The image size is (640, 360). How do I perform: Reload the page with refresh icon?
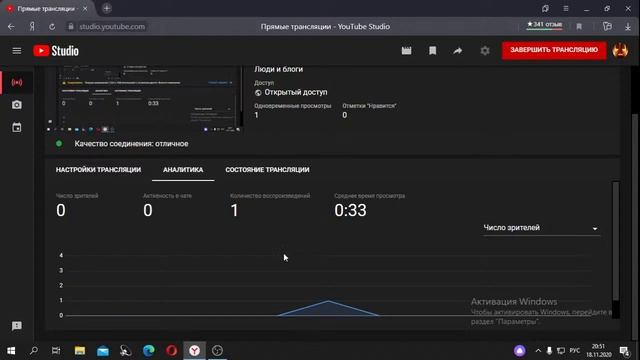pos(52,27)
